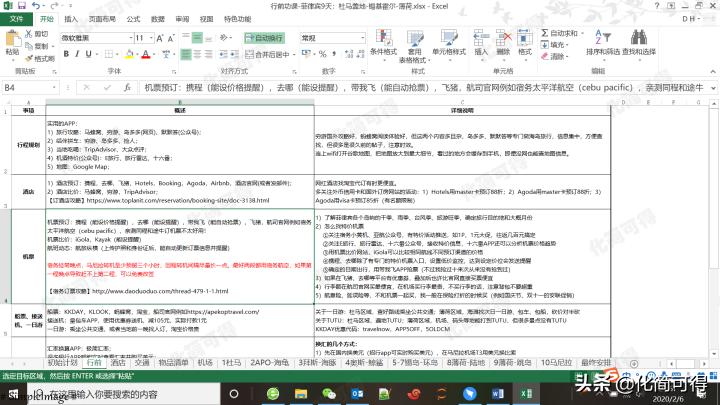Screen dimensions: 720x405
Task: Expand the formula bar
Action: (x=713, y=88)
